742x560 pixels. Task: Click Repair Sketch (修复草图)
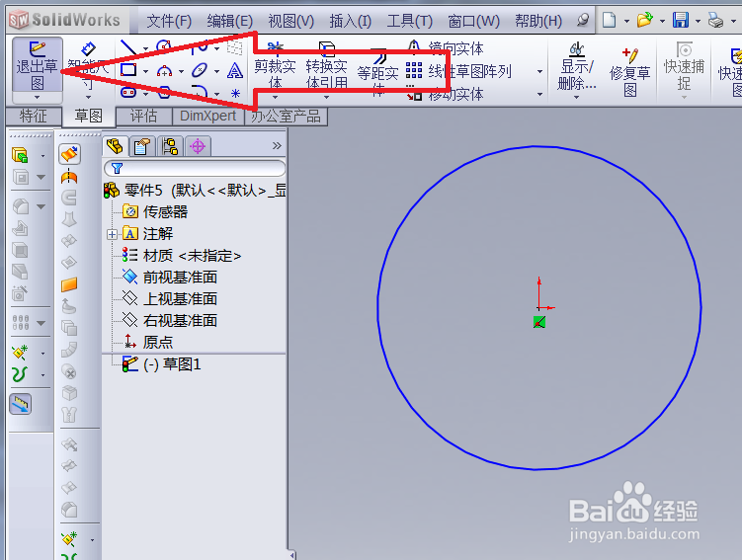tap(629, 71)
